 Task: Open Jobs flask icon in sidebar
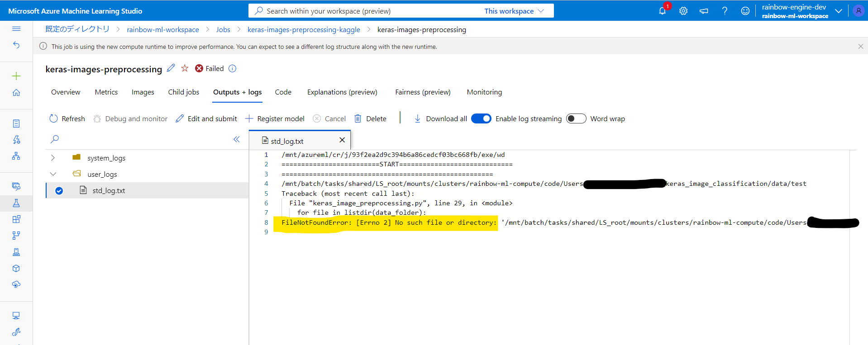[16, 203]
